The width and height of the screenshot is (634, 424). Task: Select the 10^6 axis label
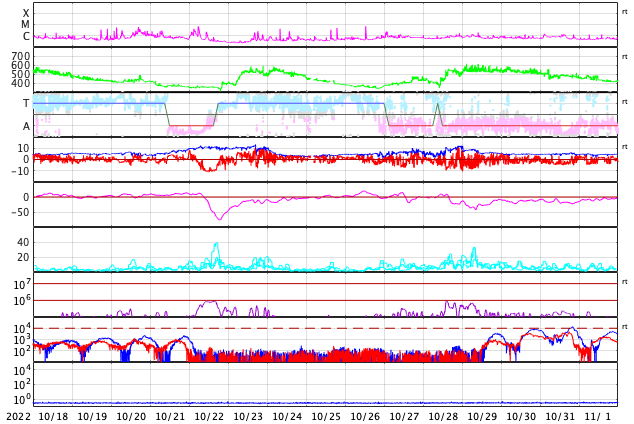tap(22, 301)
